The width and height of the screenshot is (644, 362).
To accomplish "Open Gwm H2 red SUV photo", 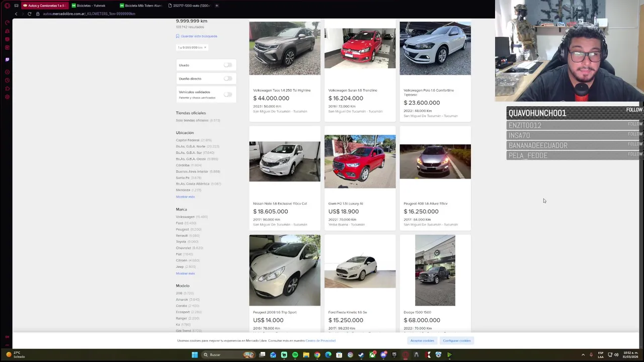I will (360, 161).
